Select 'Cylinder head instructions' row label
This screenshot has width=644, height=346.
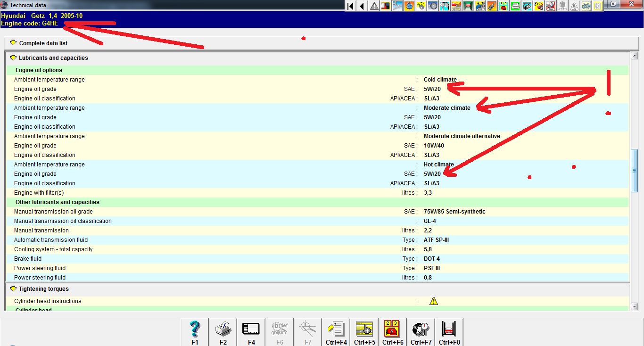click(48, 301)
